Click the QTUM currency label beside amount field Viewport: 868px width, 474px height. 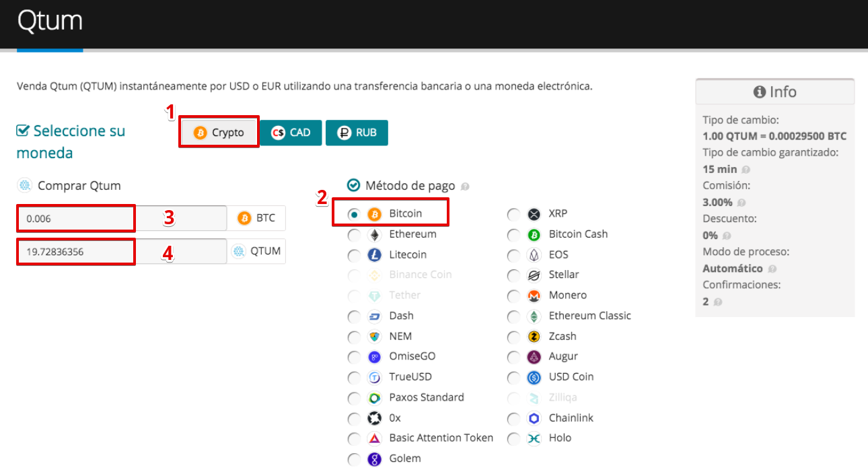[256, 251]
